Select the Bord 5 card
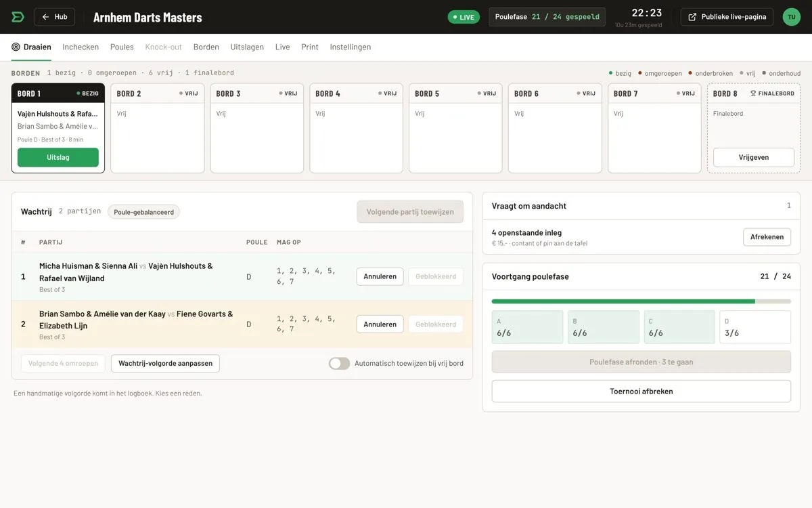This screenshot has width=812, height=508. pos(455,128)
